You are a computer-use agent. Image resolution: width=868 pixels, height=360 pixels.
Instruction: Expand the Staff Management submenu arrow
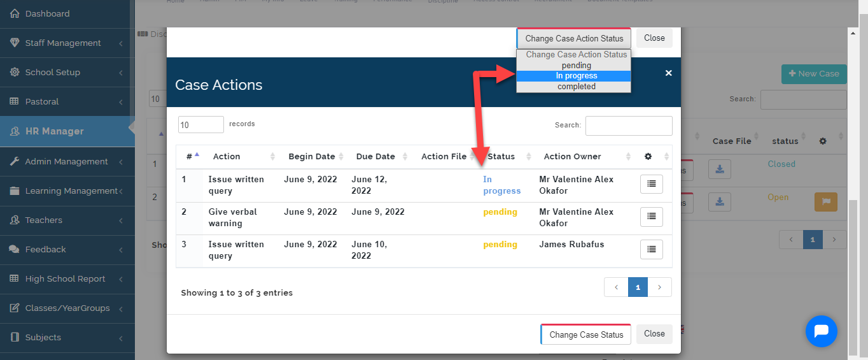(x=121, y=43)
